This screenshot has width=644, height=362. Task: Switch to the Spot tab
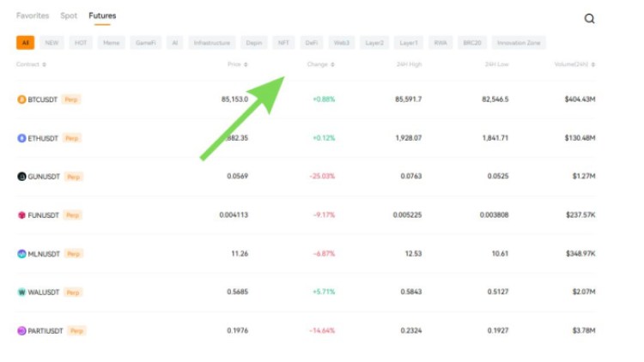(x=69, y=15)
